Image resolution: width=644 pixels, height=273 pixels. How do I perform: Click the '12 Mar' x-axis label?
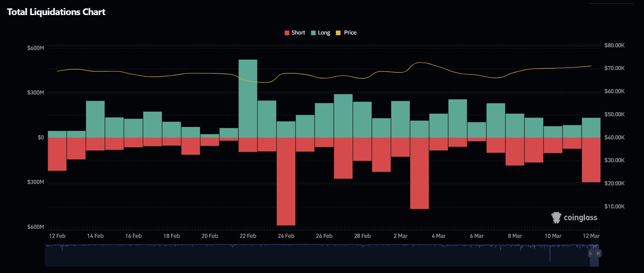click(x=591, y=236)
